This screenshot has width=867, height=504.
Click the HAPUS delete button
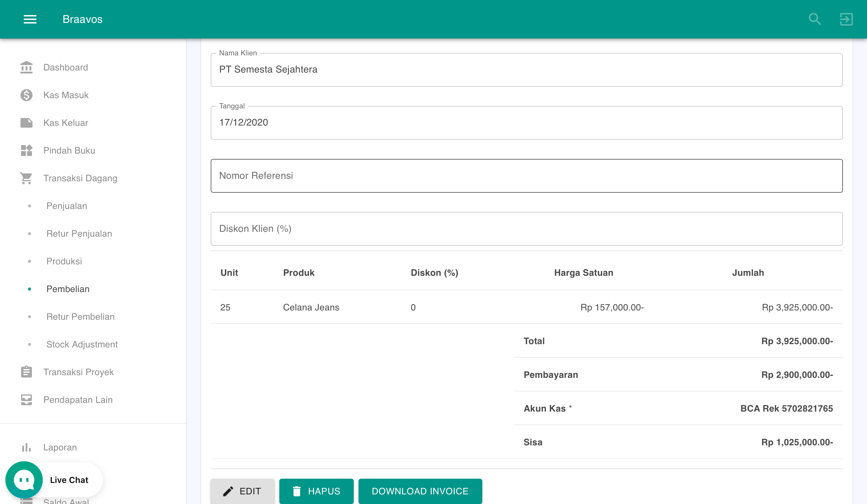pos(316,491)
